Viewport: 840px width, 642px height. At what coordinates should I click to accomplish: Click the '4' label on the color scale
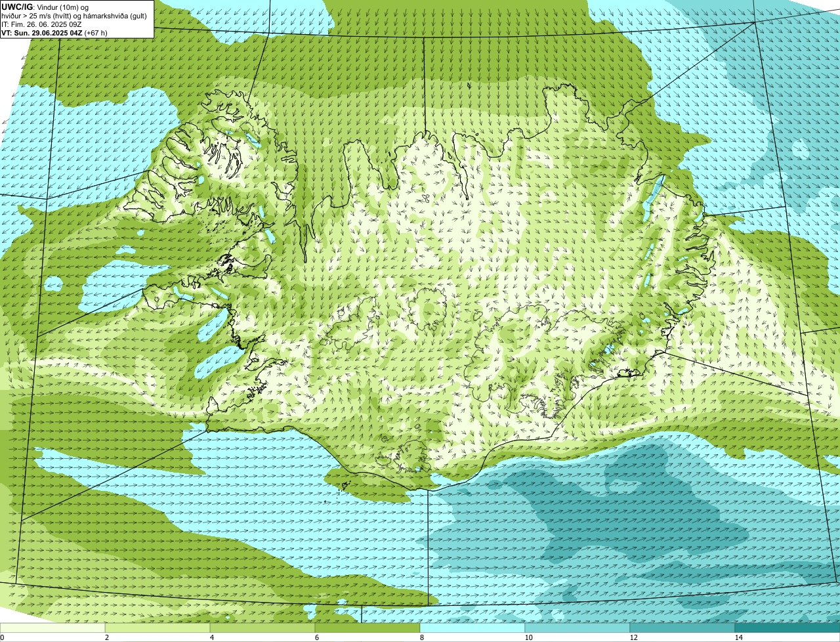click(211, 637)
